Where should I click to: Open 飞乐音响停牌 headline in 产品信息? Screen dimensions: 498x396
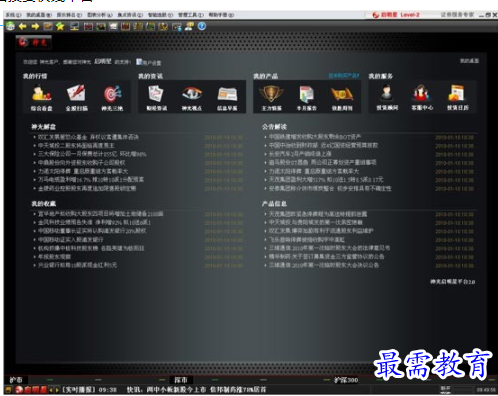tap(307, 240)
